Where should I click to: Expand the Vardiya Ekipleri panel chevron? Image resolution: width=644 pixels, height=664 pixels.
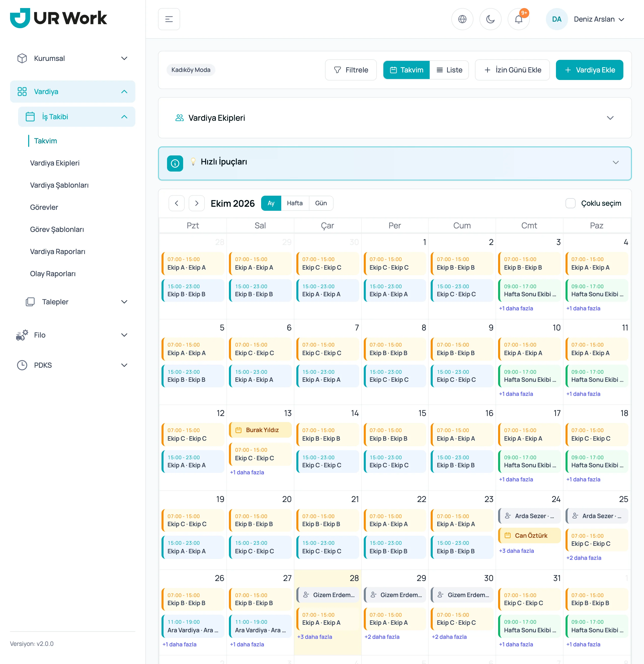pyautogui.click(x=610, y=118)
